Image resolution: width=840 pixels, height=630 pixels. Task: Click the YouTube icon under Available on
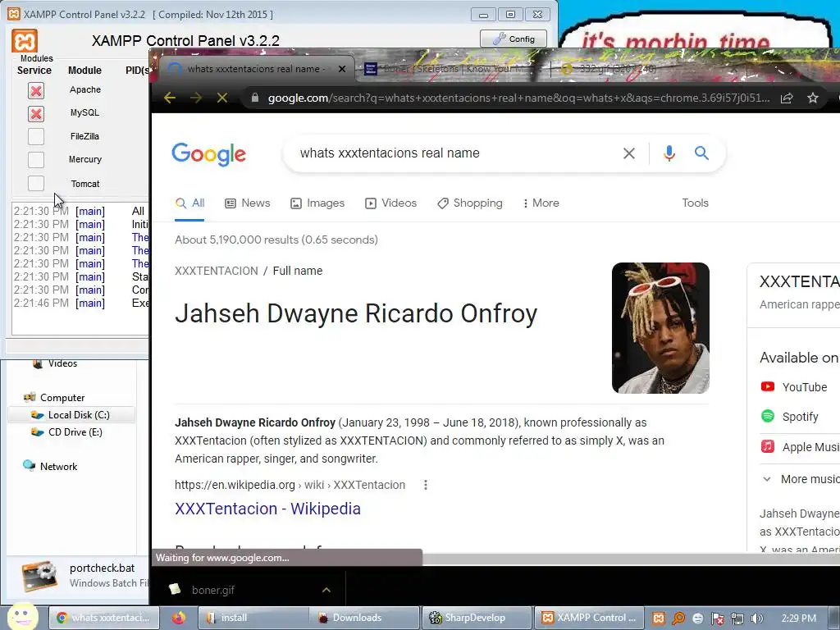click(768, 386)
